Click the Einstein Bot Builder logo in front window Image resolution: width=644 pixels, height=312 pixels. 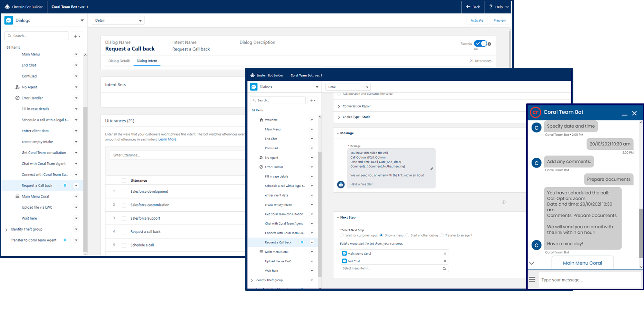pyautogui.click(x=253, y=75)
